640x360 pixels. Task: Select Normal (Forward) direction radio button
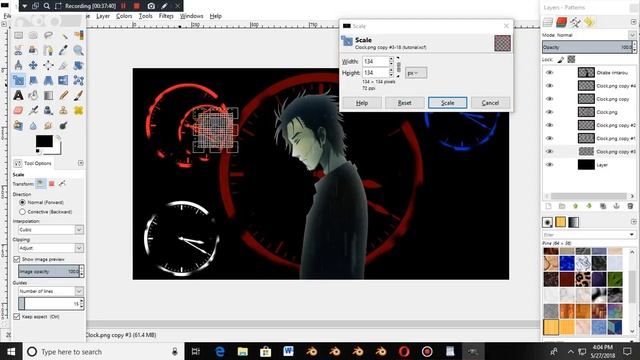[22, 202]
